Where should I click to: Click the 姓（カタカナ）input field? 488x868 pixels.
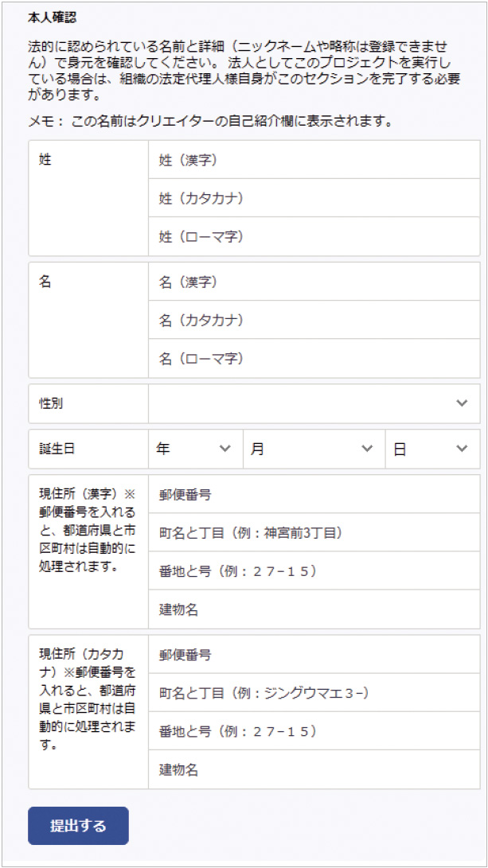click(314, 198)
